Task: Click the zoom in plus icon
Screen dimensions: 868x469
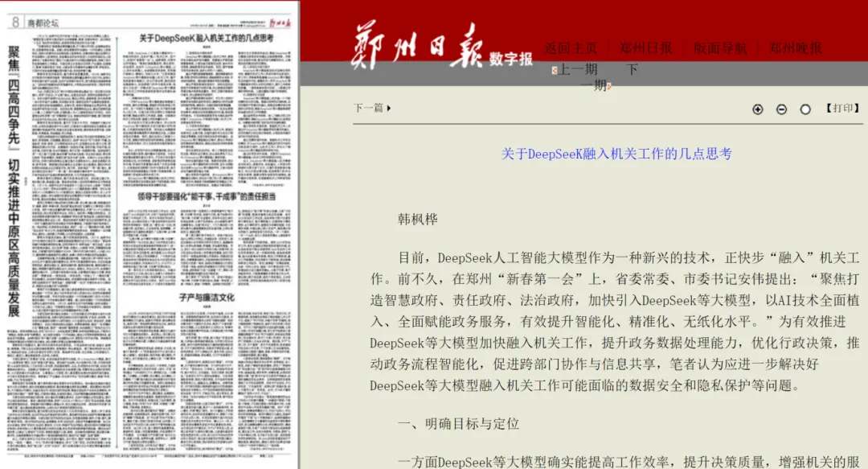Action: (757, 109)
